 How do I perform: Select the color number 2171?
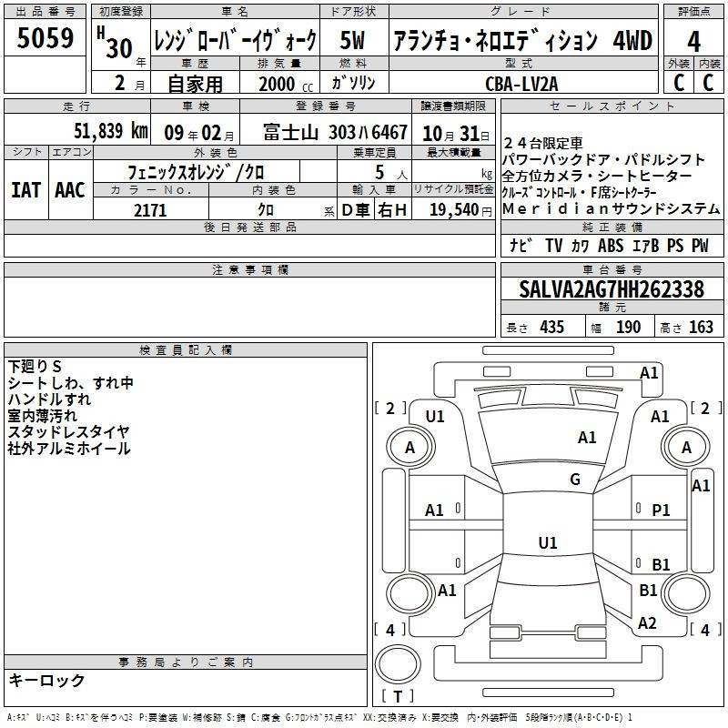click(x=150, y=210)
